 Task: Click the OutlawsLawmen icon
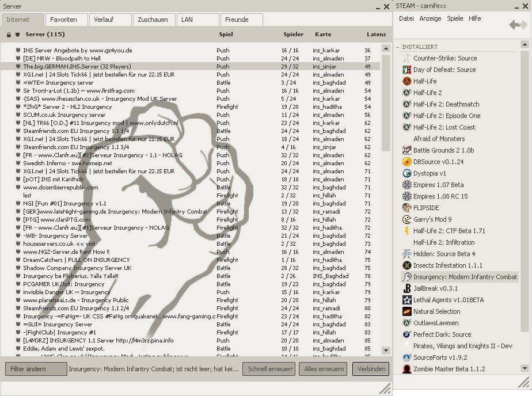pyautogui.click(x=406, y=323)
